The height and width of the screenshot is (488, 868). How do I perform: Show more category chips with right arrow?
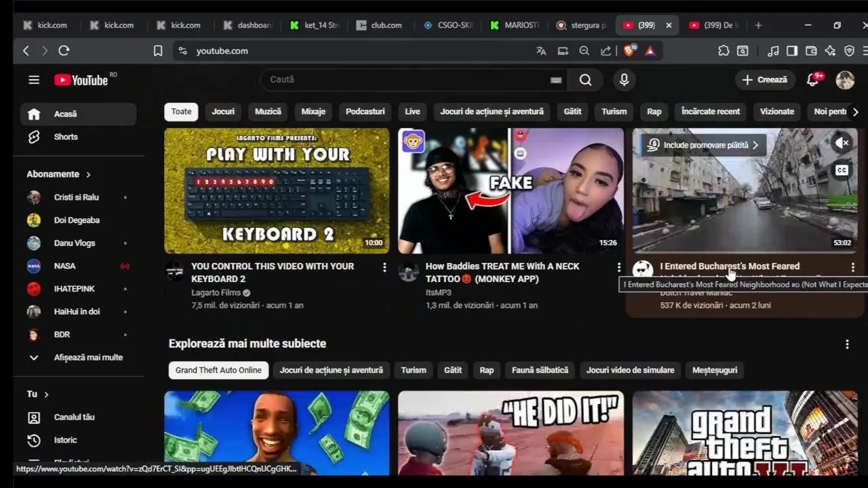point(855,112)
